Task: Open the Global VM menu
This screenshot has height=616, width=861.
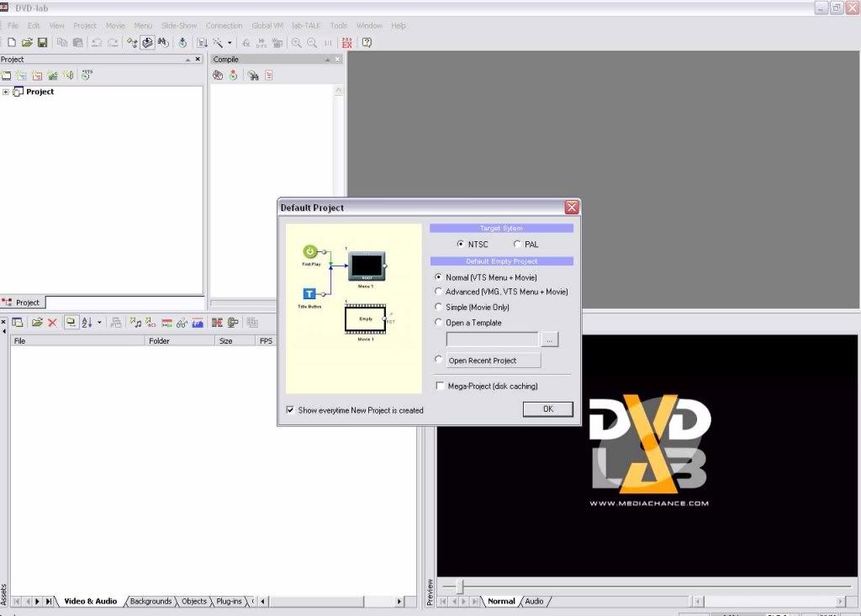Action: [267, 25]
